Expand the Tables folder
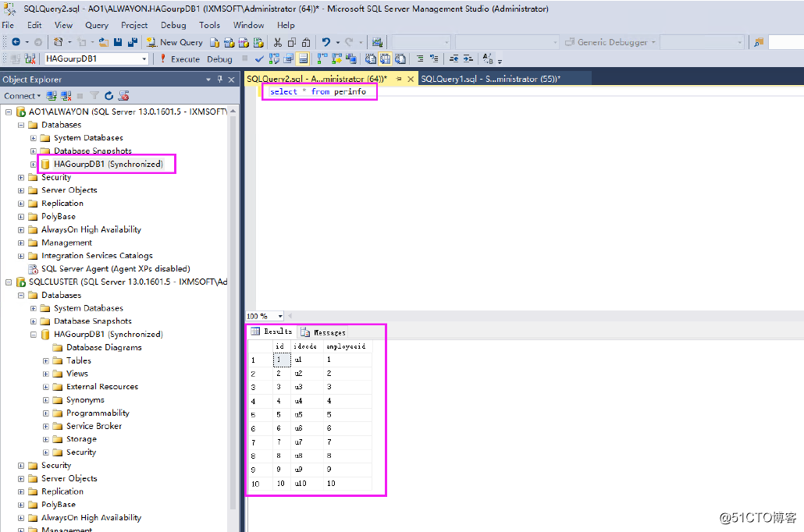 (45, 361)
